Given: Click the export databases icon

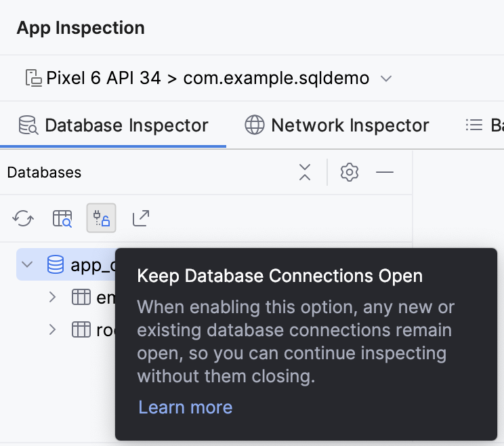Looking at the screenshot, I should pos(141,218).
